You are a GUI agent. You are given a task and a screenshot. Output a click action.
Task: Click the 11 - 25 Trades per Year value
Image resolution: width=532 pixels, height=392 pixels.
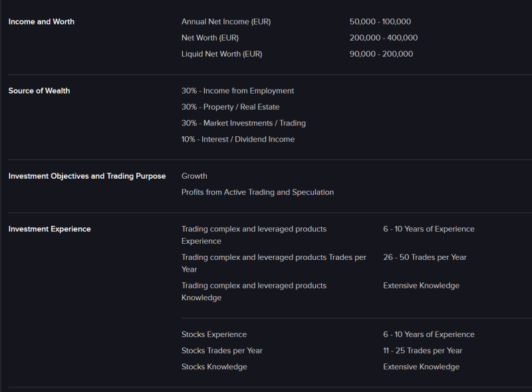tap(422, 351)
